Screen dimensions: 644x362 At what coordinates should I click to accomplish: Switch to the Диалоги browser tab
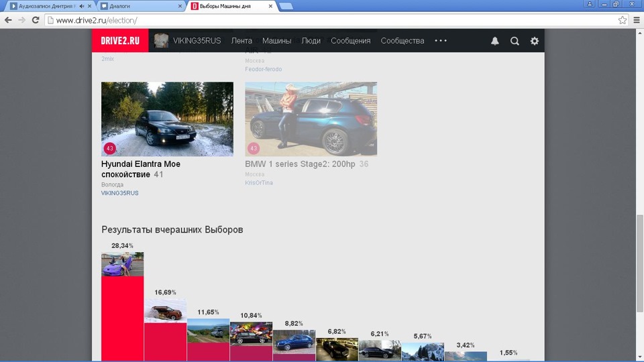(141, 6)
